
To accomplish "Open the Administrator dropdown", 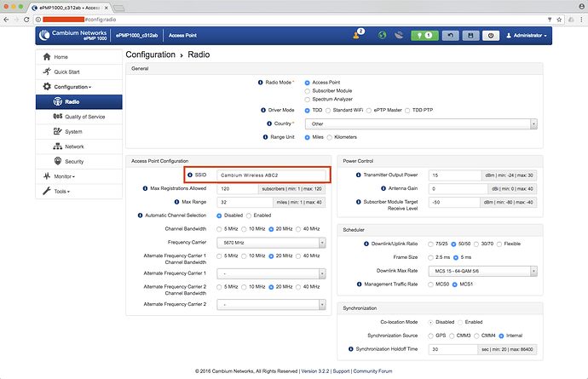I will tap(527, 36).
